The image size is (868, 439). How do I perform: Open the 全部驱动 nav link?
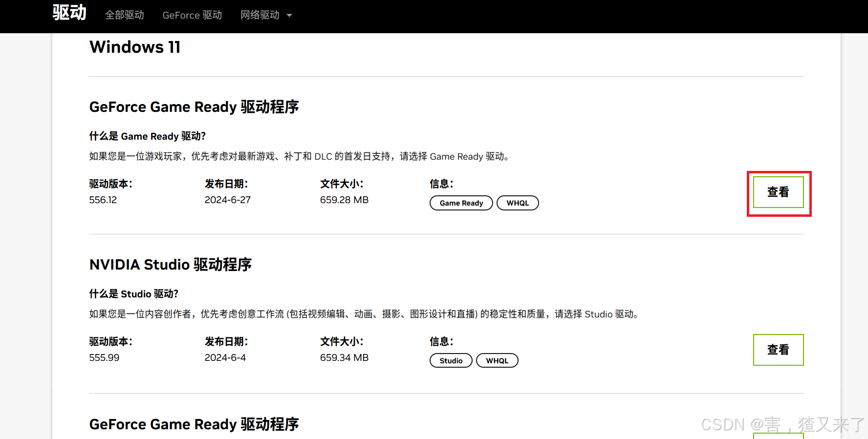125,15
